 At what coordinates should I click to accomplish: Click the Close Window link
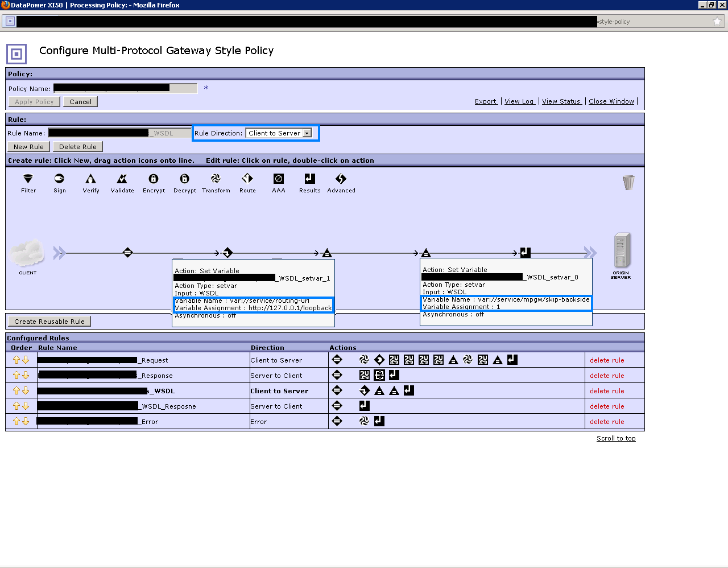pyautogui.click(x=611, y=101)
